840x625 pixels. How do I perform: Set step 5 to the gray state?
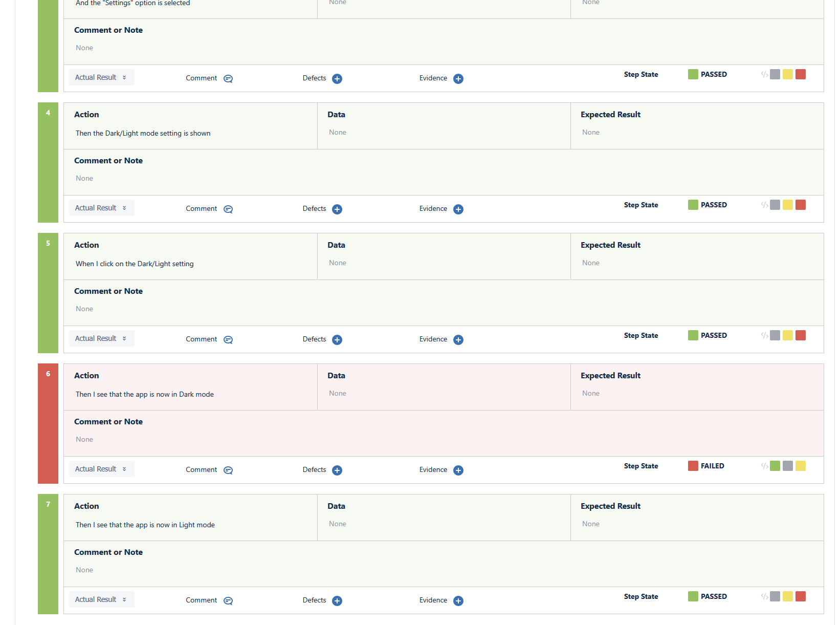[x=775, y=335]
